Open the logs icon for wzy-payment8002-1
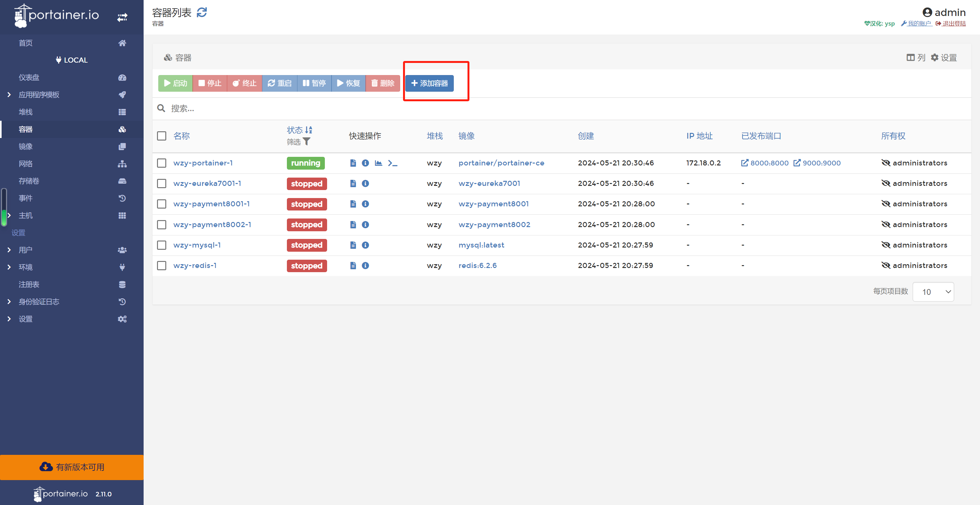The image size is (980, 505). [x=353, y=225]
